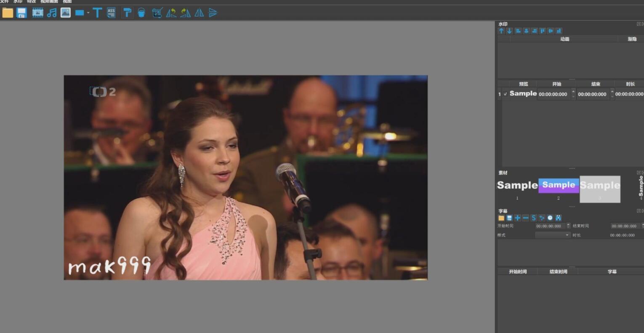Click the stepper on watermark start time
This screenshot has height=333, width=644.
(573, 94)
